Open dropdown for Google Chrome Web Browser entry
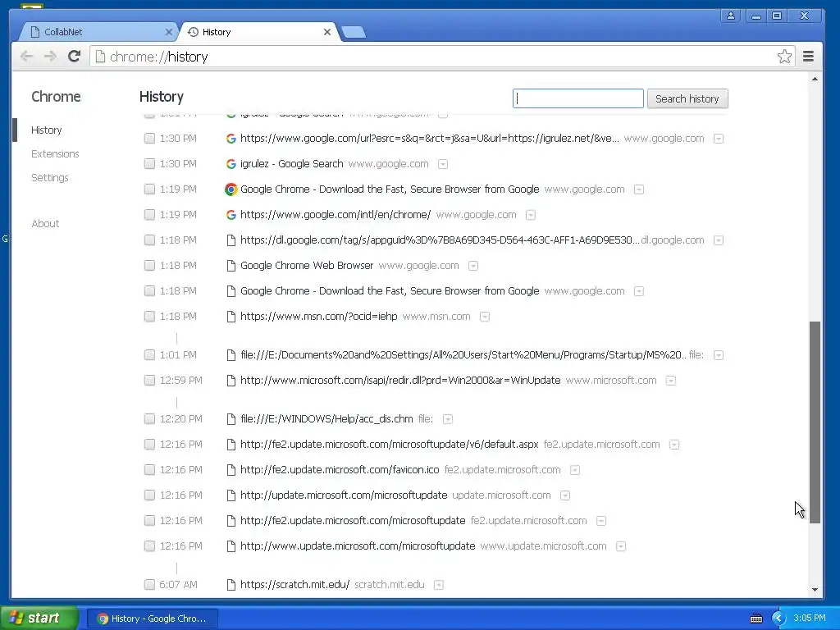 click(473, 266)
